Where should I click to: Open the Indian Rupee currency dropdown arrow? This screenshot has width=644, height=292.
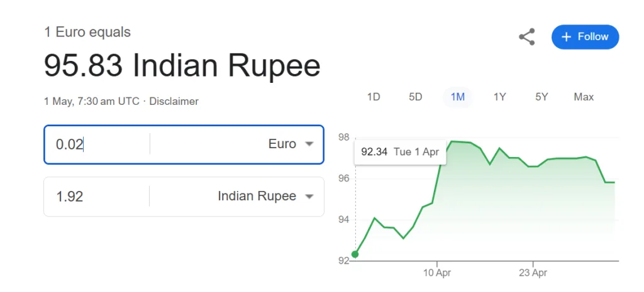[309, 197]
